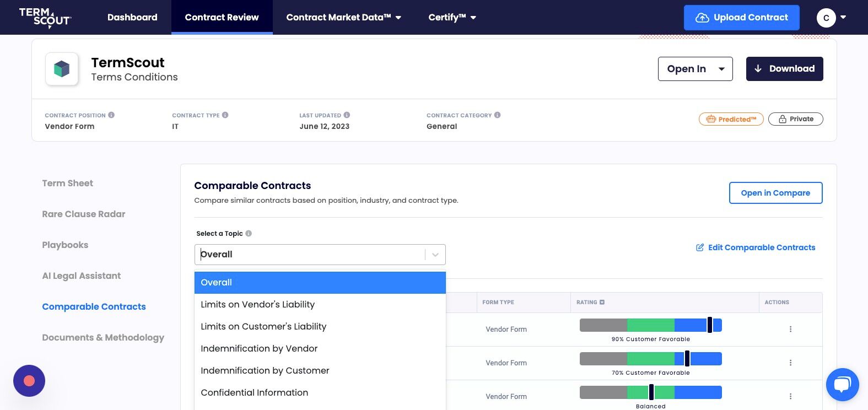Click Vendor Form cell in 70% row

coord(506,363)
